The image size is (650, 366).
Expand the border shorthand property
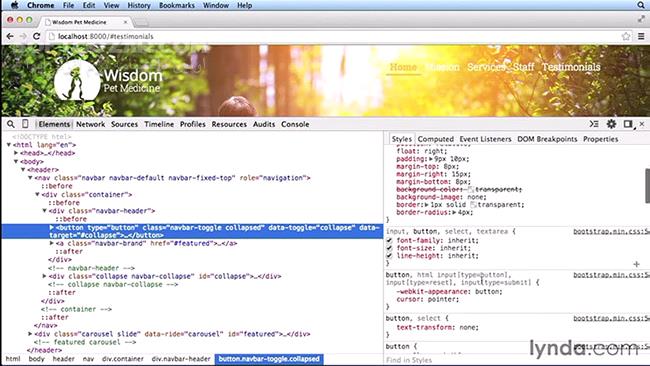coord(427,205)
